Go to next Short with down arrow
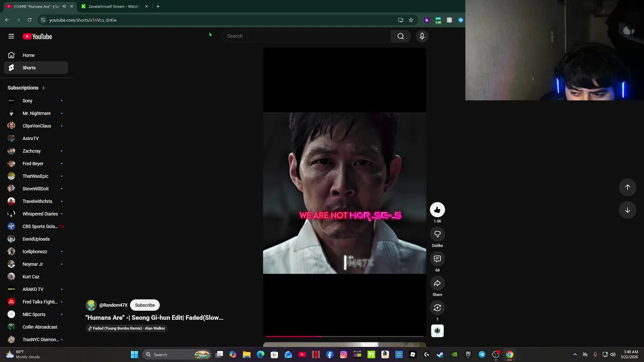 click(627, 210)
